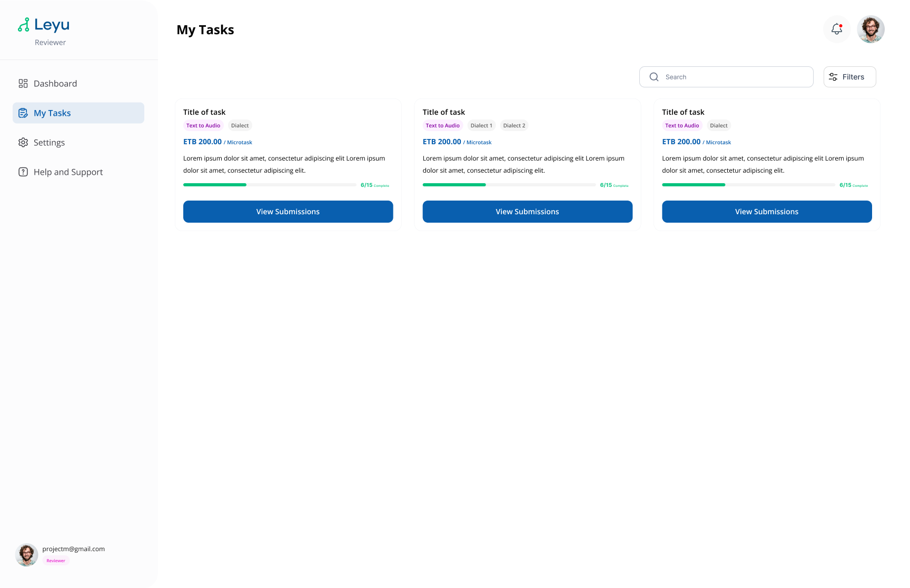This screenshot has width=910, height=588.
Task: Select the Dialect 2 tag on second card
Action: coord(514,126)
